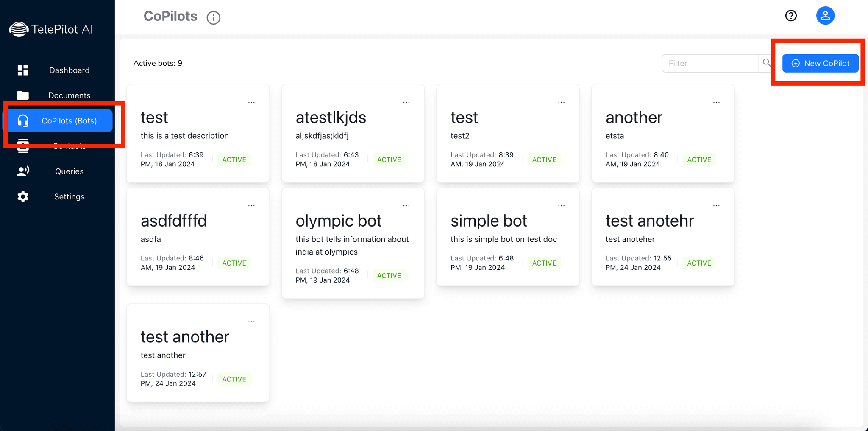Click the TelePilot AI logo
Viewport: 868px width, 431px height.
point(51,29)
